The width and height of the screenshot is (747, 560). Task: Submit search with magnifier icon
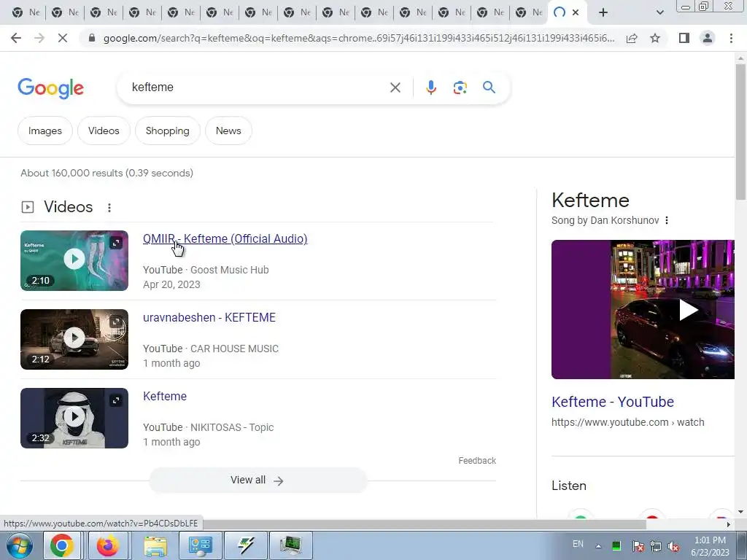tap(489, 87)
